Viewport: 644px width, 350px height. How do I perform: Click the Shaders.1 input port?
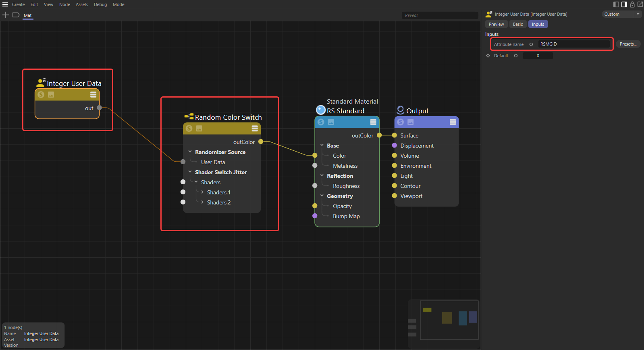click(x=183, y=192)
